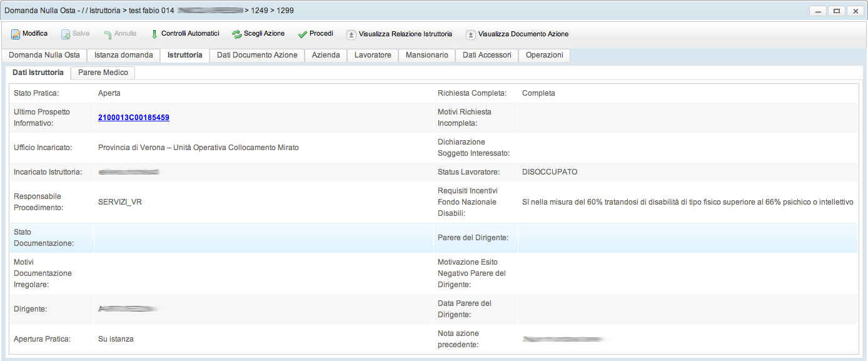Select the Azienda tab
Screen dimensions: 868x361
326,55
